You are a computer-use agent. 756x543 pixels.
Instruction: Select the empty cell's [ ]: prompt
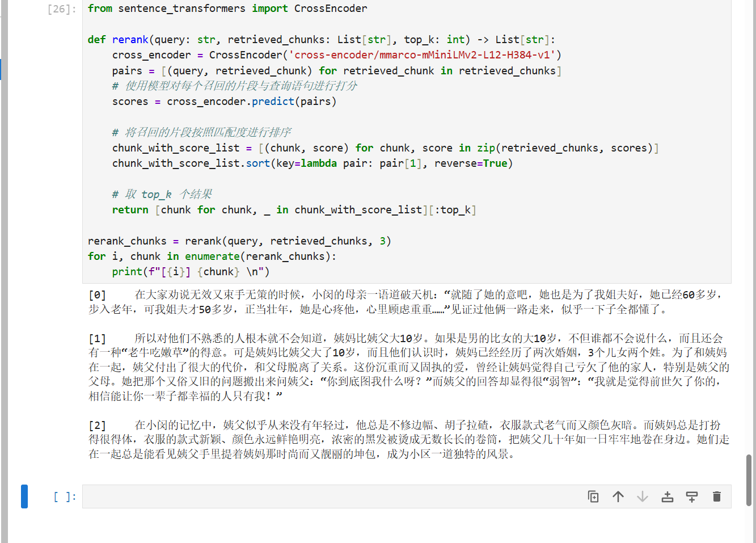click(65, 497)
